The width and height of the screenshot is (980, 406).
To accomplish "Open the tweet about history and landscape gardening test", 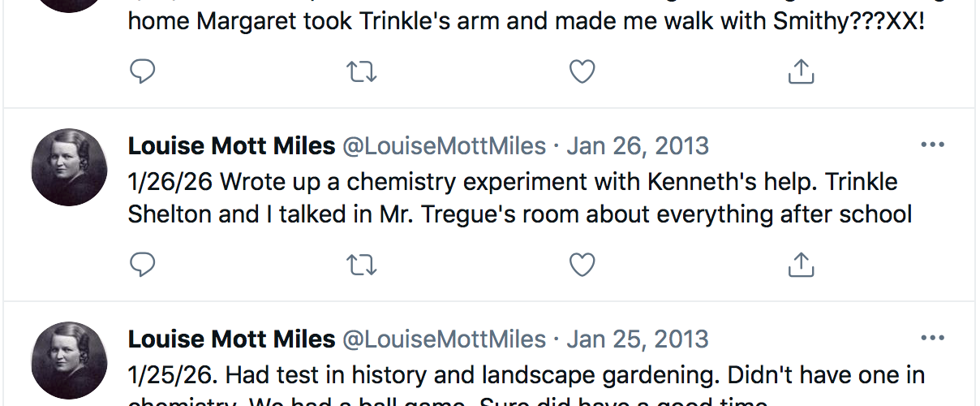I will coord(526,376).
